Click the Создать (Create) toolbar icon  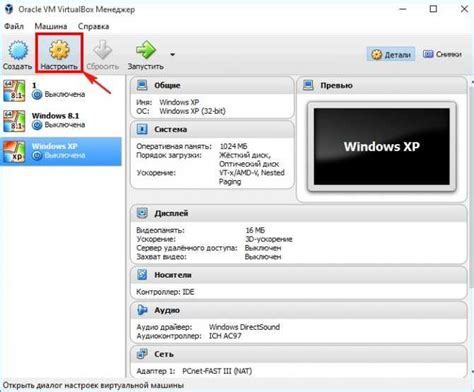click(x=18, y=50)
